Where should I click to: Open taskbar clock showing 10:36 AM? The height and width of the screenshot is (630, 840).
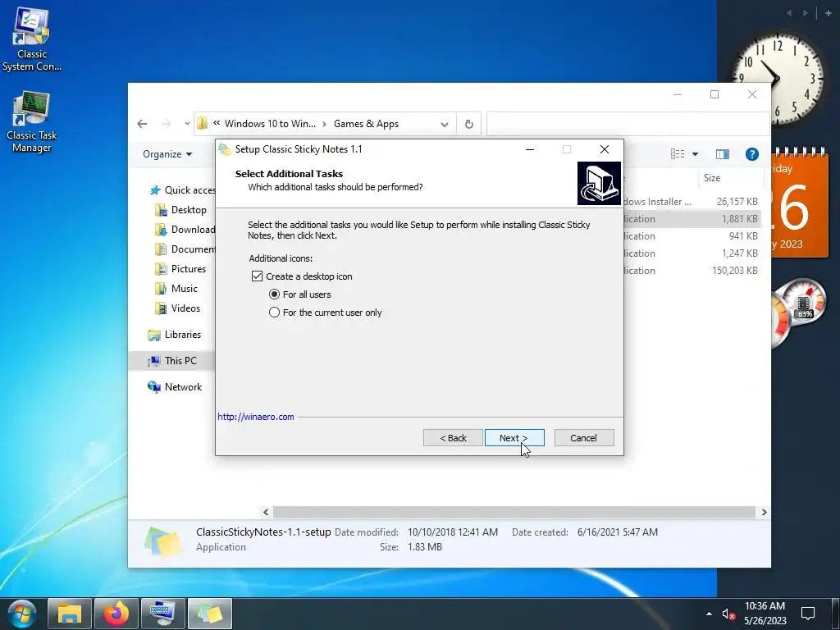(765, 614)
